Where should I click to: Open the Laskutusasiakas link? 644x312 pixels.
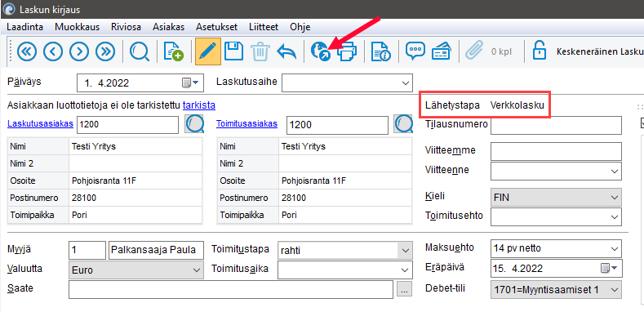(x=40, y=123)
